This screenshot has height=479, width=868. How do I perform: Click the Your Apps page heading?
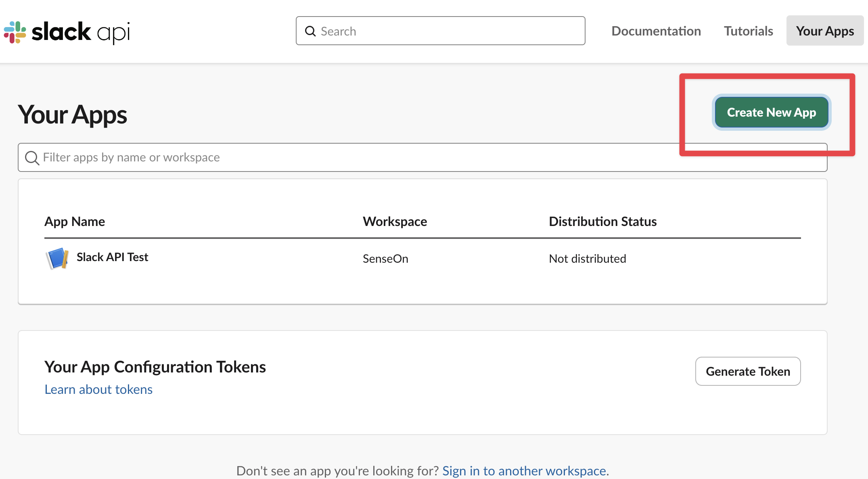(x=72, y=115)
